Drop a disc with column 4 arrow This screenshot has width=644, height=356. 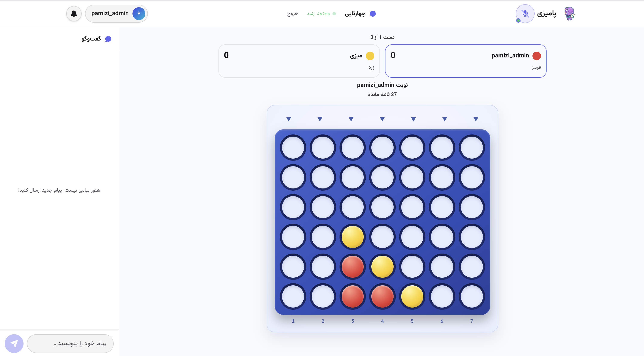coord(382,119)
